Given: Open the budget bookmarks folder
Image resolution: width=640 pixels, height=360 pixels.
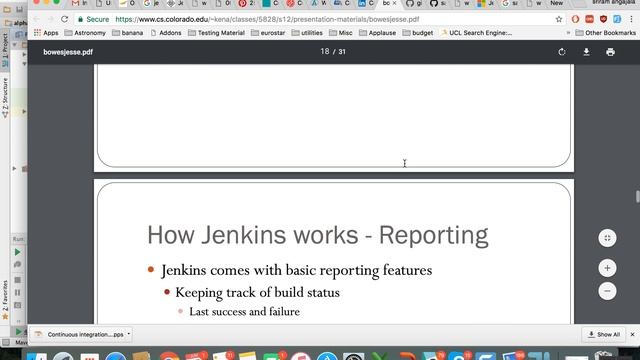Looking at the screenshot, I should 418,33.
